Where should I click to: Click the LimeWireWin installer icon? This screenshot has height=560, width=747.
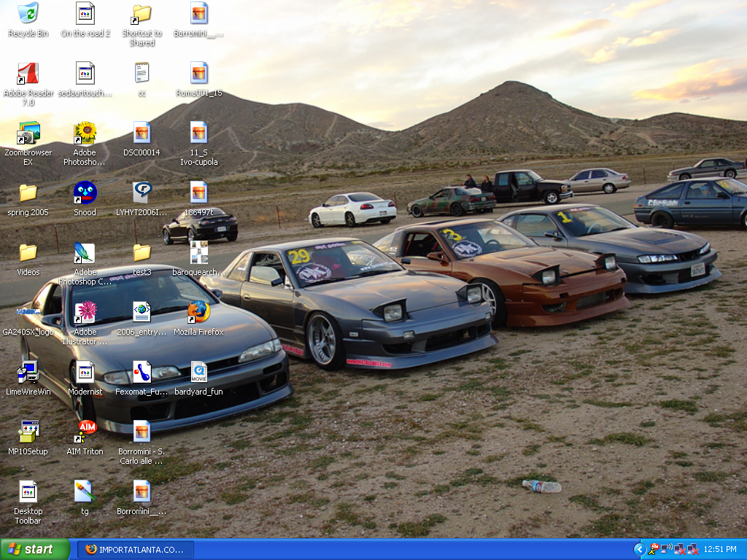coord(28,372)
